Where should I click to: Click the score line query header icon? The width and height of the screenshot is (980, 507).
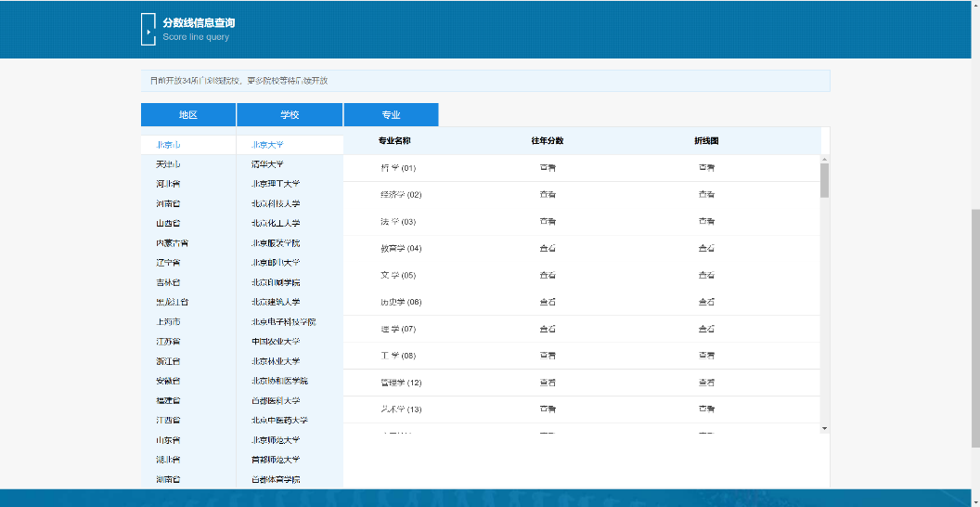(x=148, y=29)
